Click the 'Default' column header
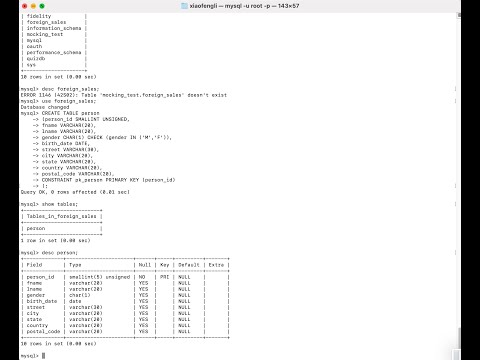The width and height of the screenshot is (480, 360). (189, 265)
